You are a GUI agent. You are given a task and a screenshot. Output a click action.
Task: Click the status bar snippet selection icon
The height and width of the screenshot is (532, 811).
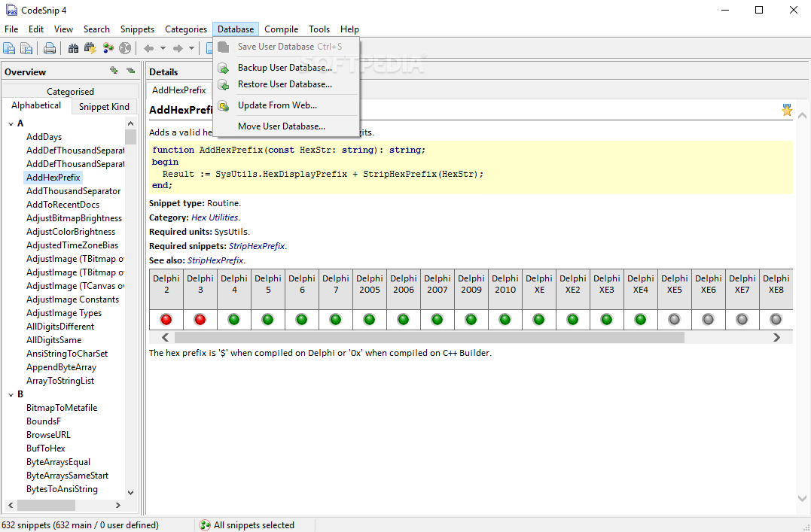[205, 525]
